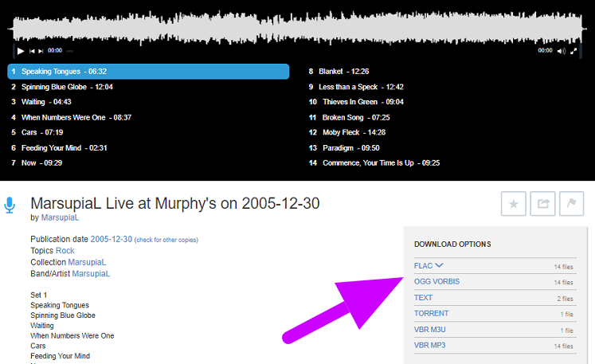The height and width of the screenshot is (364, 595).
Task: Download VBR MP3 files
Action: [429, 346]
